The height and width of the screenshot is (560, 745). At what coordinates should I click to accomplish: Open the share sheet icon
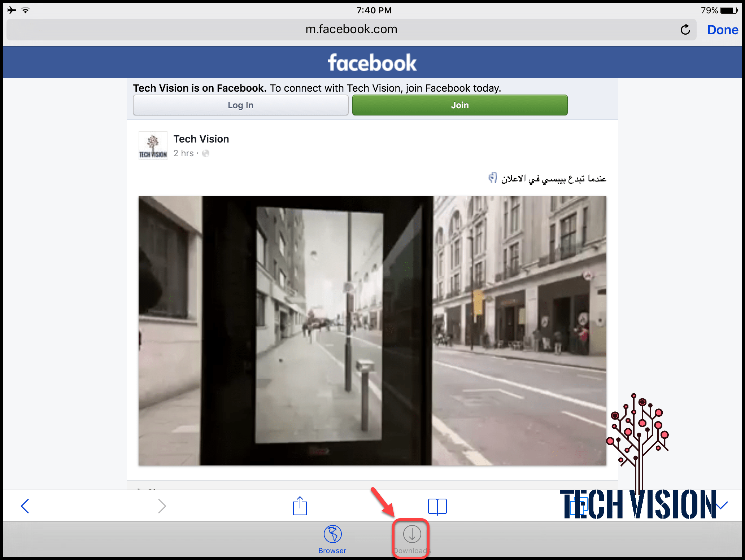coord(300,506)
